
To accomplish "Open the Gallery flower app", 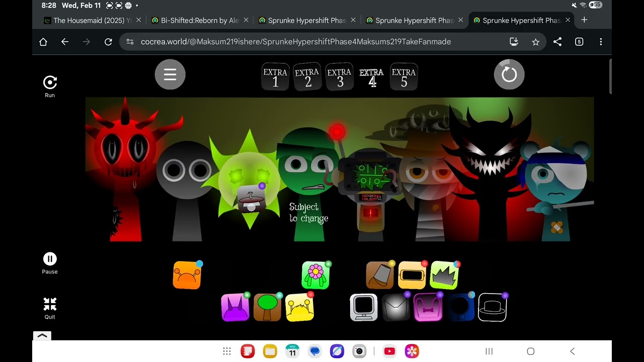I will coord(412,351).
